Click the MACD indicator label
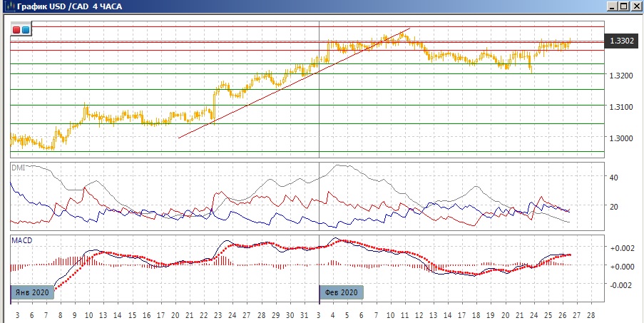Viewport: 644px width, 323px height. [21, 240]
